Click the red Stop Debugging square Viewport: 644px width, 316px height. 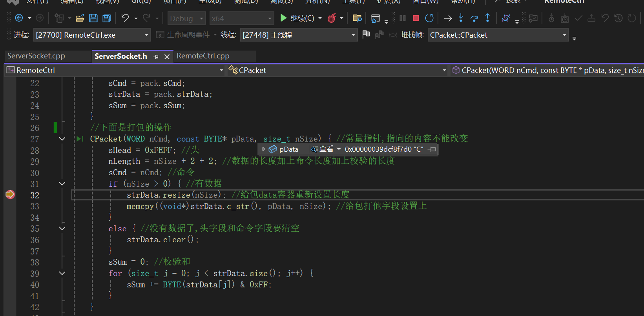click(416, 18)
